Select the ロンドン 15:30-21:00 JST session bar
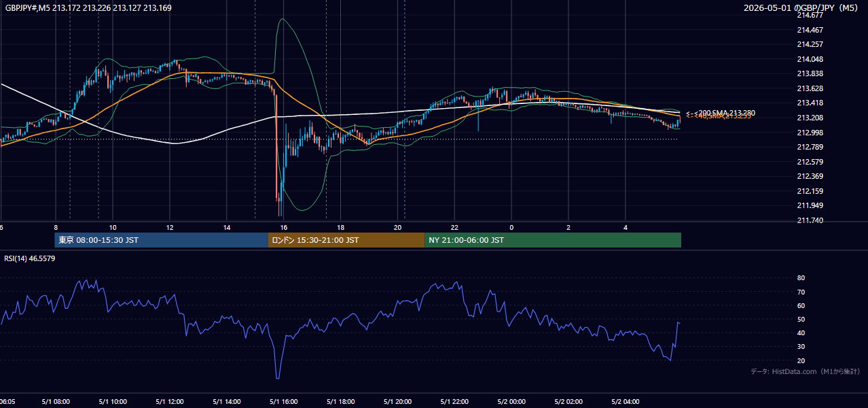The image size is (868, 408). [346, 240]
